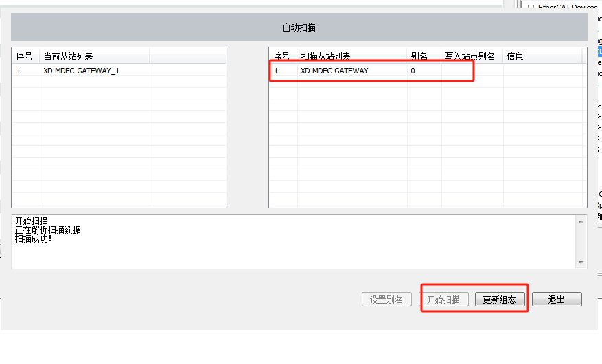The image size is (602, 364).
Task: Click the 扫描成功! log line
Action: (x=33, y=239)
